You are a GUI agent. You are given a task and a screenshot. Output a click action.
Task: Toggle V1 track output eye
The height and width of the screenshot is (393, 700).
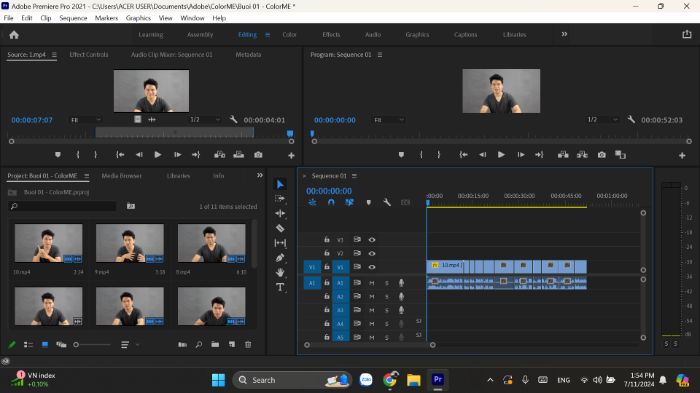(372, 267)
